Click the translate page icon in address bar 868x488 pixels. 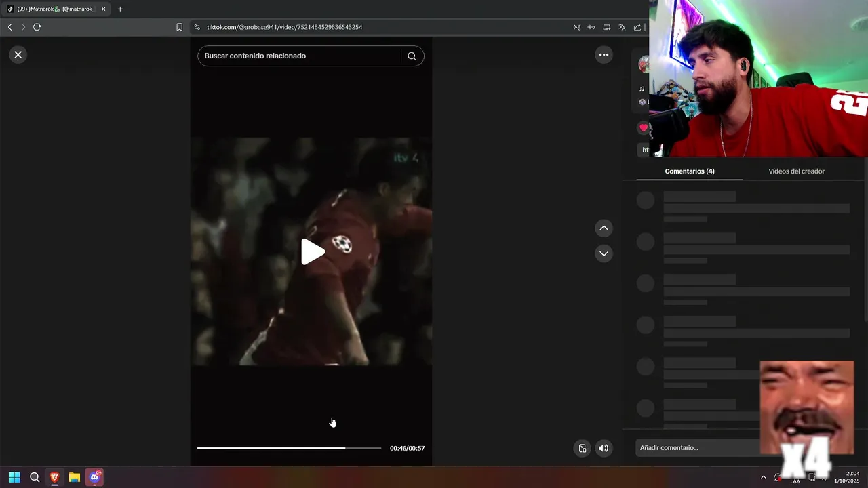(x=622, y=27)
